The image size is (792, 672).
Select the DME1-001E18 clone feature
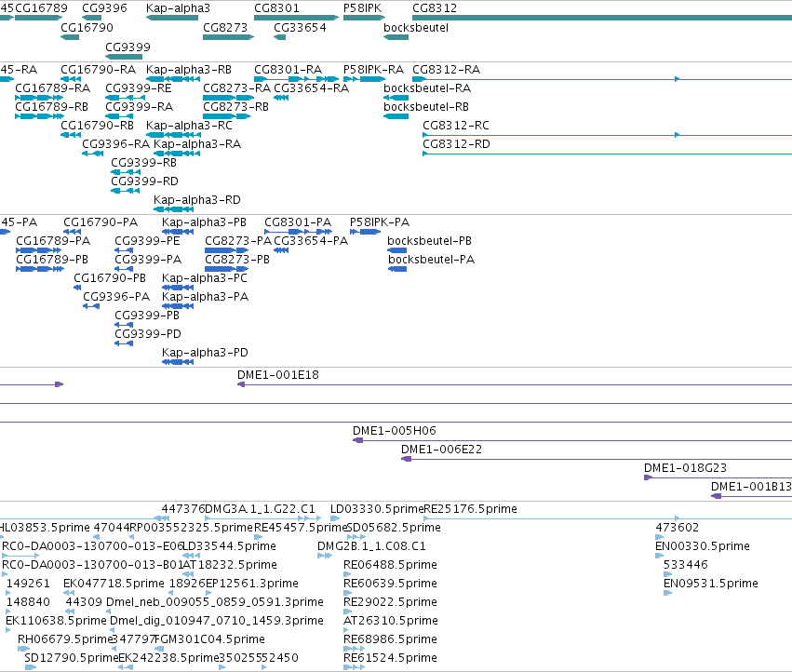pyautogui.click(x=515, y=384)
